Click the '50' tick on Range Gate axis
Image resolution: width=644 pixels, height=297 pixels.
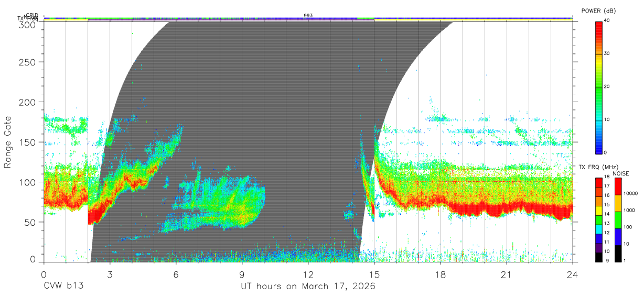[x=30, y=222]
